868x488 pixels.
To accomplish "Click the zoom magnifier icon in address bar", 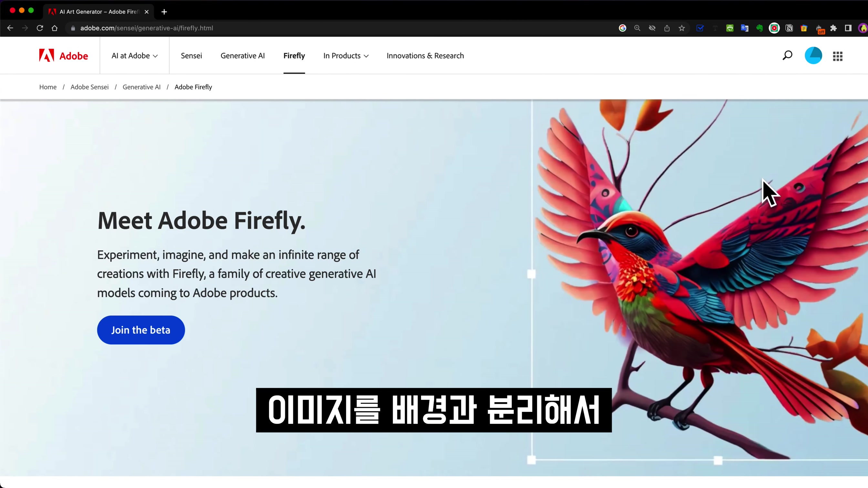I will [637, 28].
